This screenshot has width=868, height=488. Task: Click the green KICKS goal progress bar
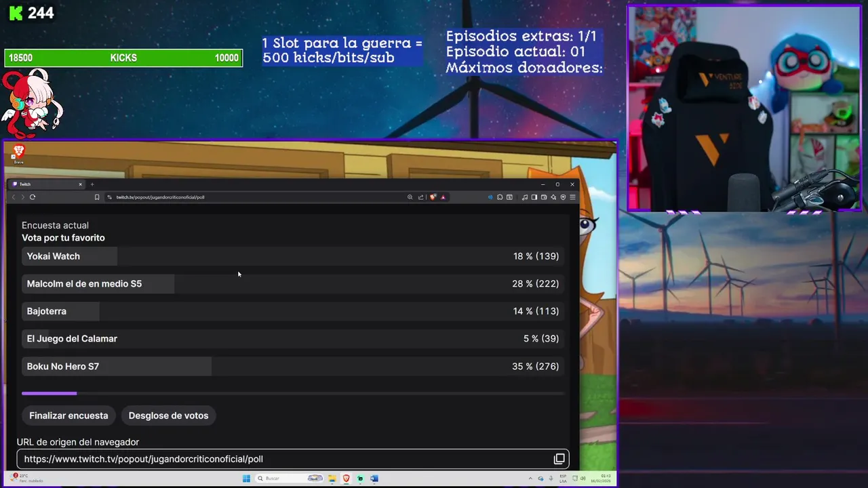[x=123, y=58]
